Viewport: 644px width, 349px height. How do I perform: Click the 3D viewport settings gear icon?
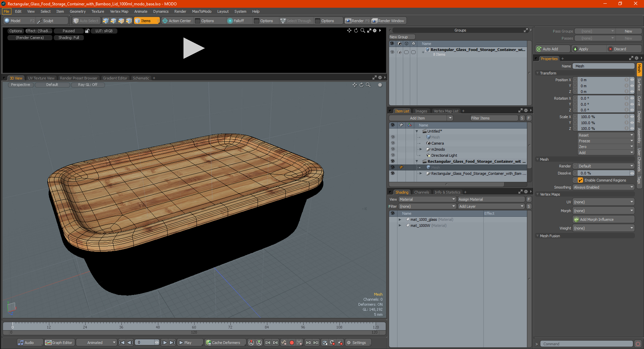coord(380,85)
